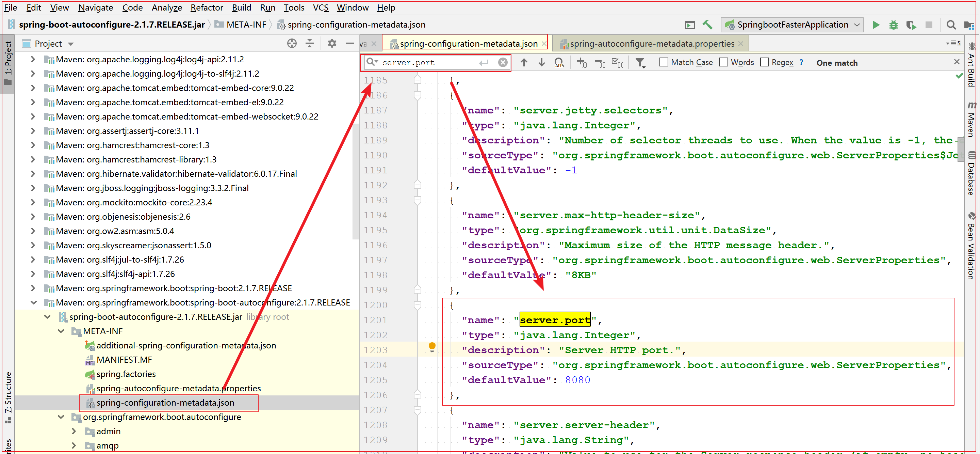Expand Maven tomcat-embed-core:9.0.22 node
Viewport: 980px width, 454px height.
click(x=33, y=88)
